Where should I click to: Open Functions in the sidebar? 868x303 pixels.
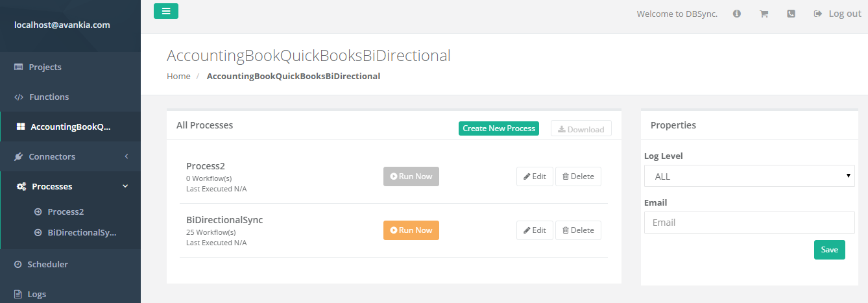(49, 97)
